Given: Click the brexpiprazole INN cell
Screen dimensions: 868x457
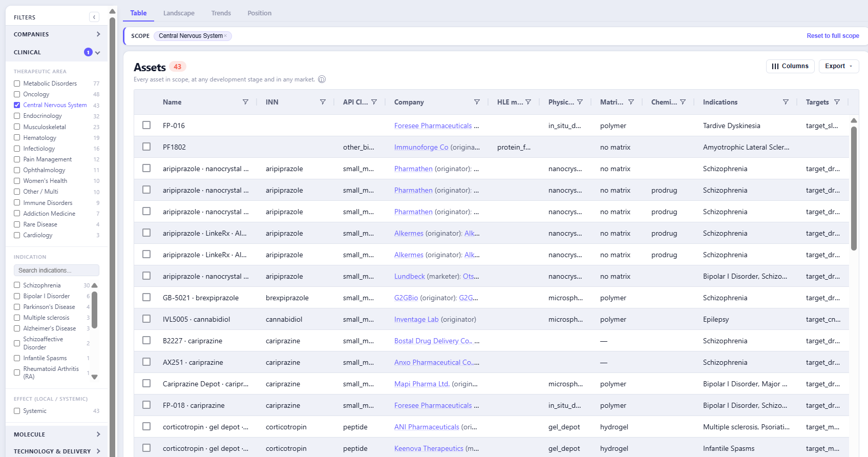Looking at the screenshot, I should click(x=287, y=298).
